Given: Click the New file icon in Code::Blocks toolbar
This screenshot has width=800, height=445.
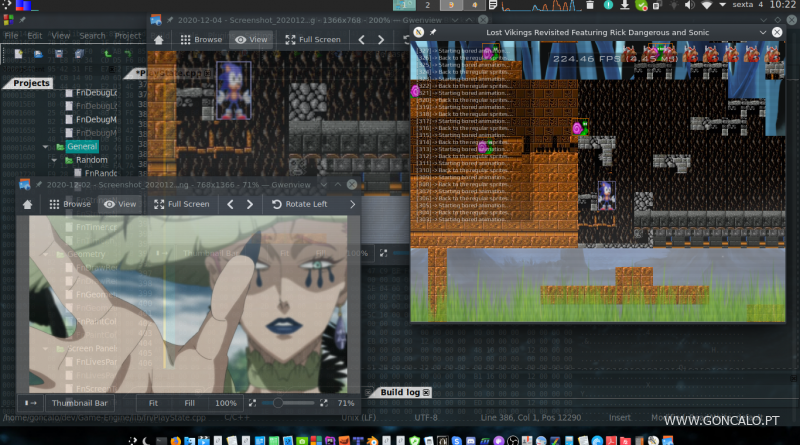Looking at the screenshot, I should (19, 54).
